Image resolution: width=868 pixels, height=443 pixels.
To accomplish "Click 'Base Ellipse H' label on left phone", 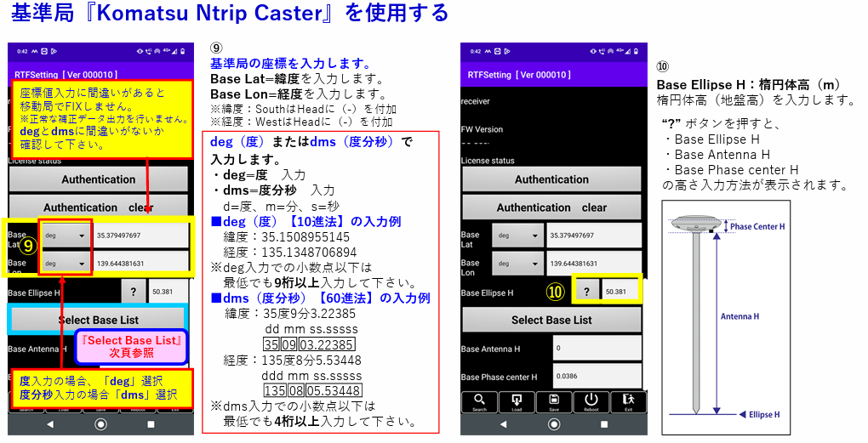I will (34, 292).
